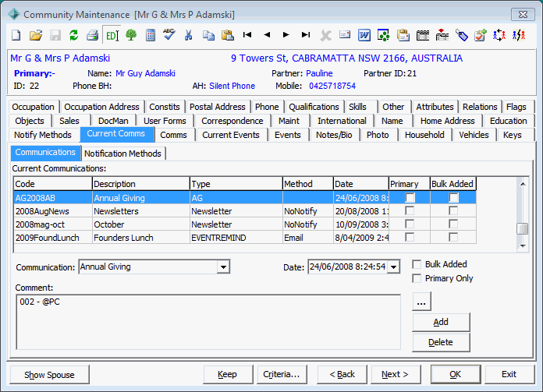Click the blue tag icon

(462, 35)
